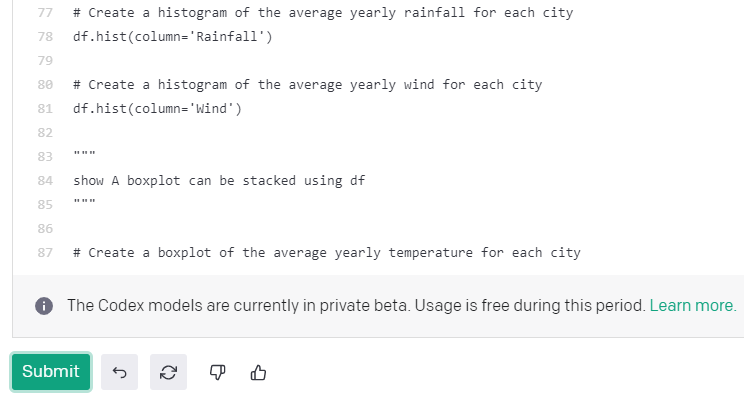Click the green Submit button
This screenshot has height=400, width=744.
click(51, 372)
